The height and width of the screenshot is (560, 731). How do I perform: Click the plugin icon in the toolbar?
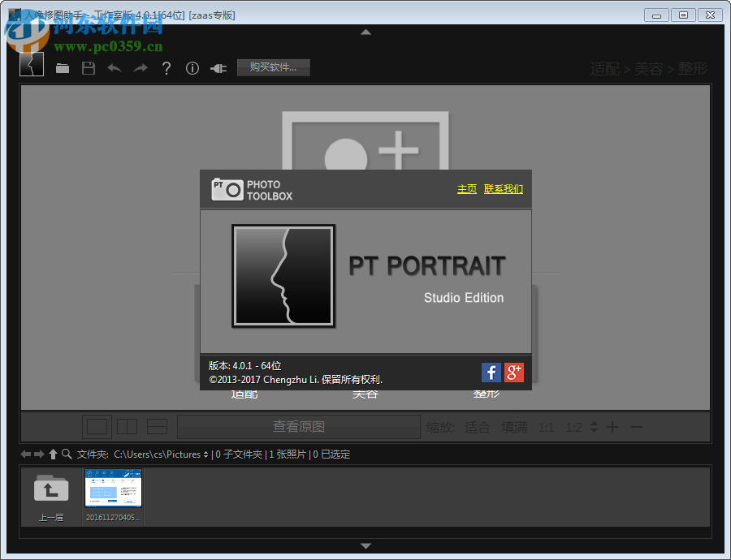[218, 68]
